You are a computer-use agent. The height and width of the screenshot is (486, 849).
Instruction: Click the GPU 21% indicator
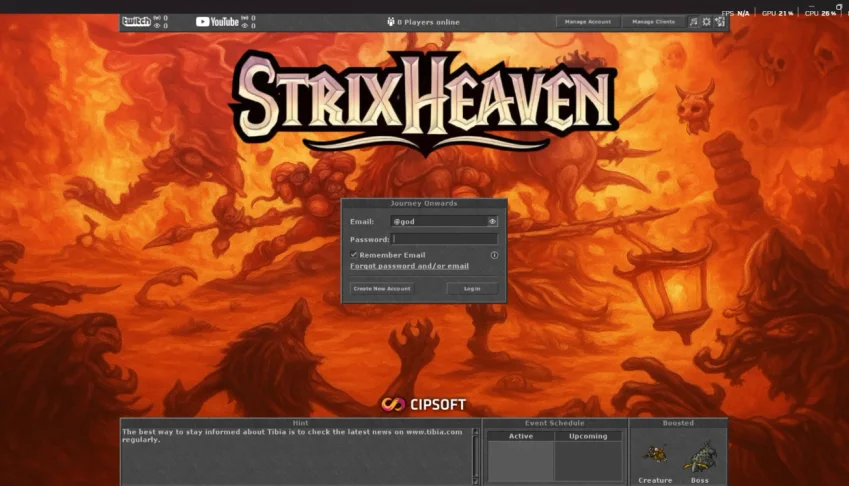coord(777,13)
